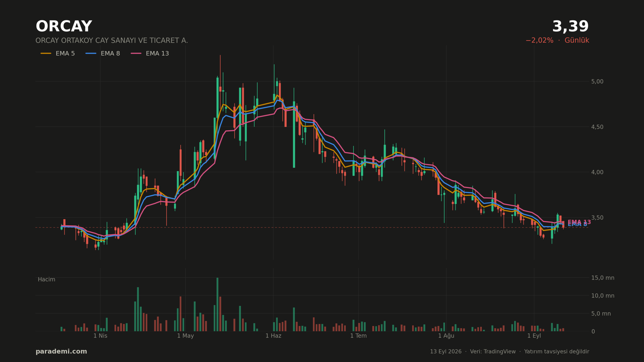Click the "1 May" date axis label

pyautogui.click(x=186, y=336)
